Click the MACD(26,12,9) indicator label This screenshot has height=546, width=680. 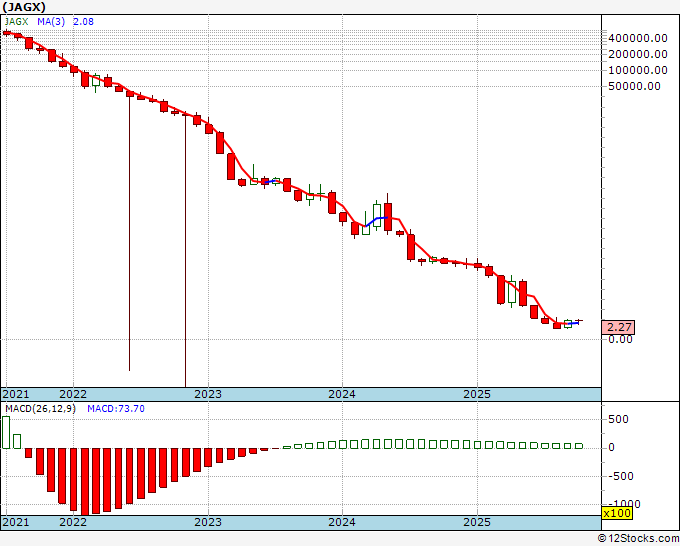coord(40,409)
